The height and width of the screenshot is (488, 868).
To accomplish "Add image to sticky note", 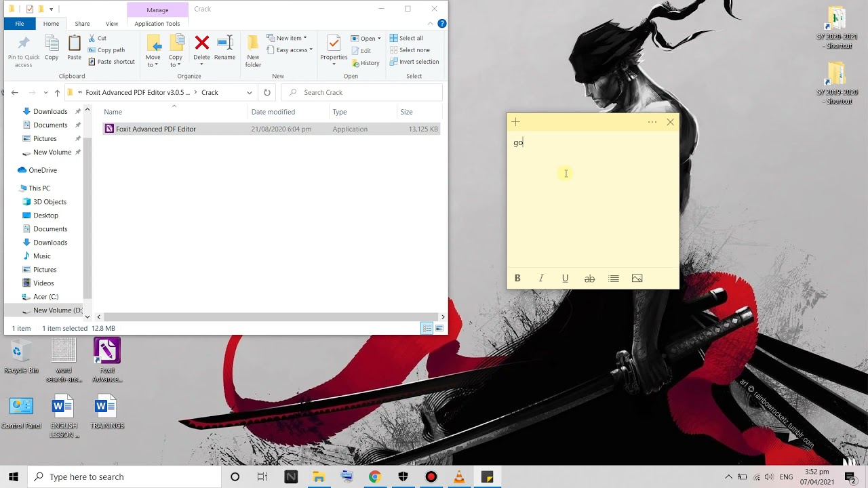I will point(637,278).
